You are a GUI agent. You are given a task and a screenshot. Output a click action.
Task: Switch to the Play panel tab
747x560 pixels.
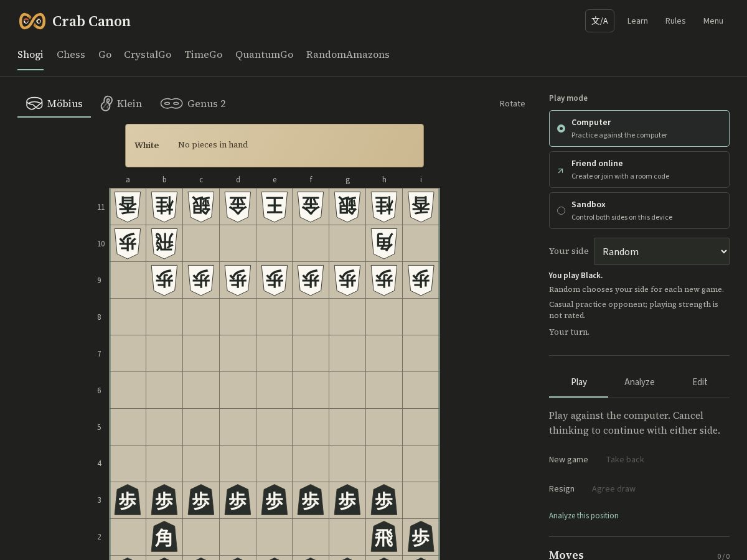point(579,382)
